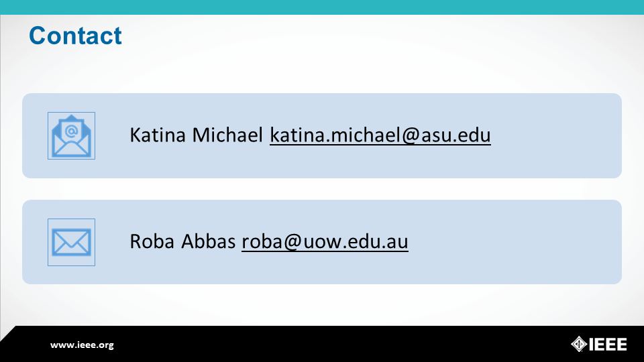Click empty area right of Contact title
The image size is (644, 362).
(x=370, y=36)
